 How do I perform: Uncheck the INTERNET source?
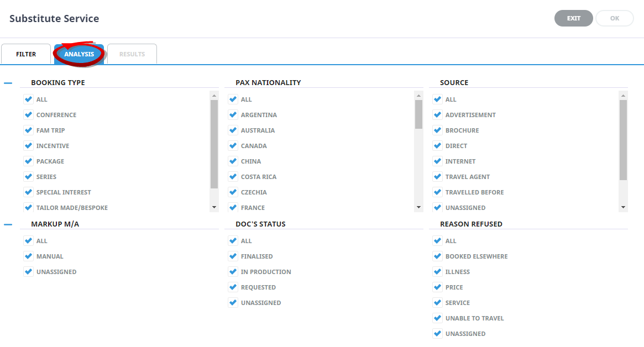click(437, 161)
